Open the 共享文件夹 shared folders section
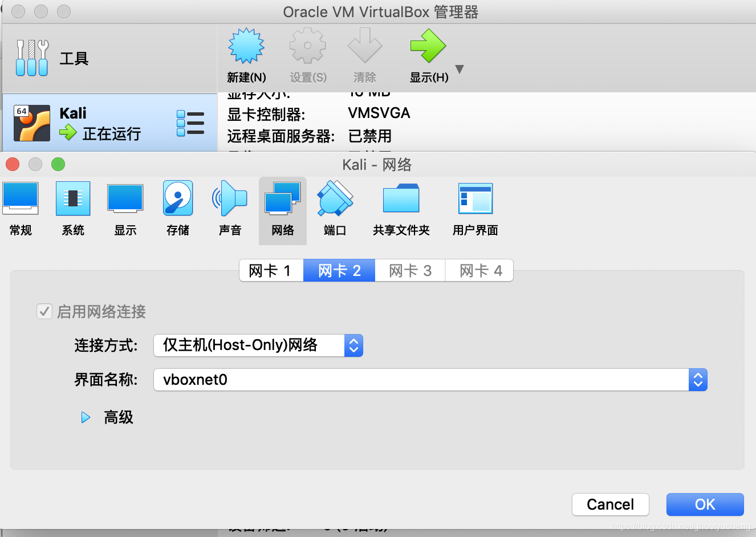This screenshot has width=756, height=537. (401, 209)
